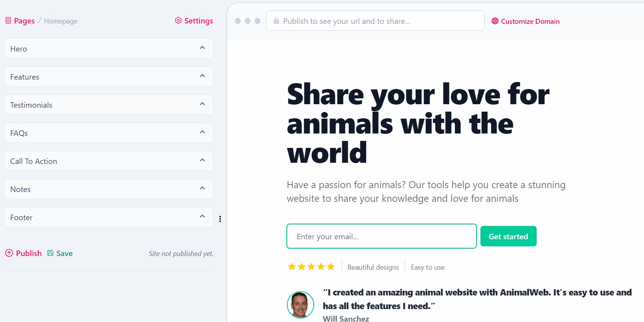This screenshot has width=644, height=322.
Task: Click the Pages document icon
Action: pyautogui.click(x=8, y=21)
